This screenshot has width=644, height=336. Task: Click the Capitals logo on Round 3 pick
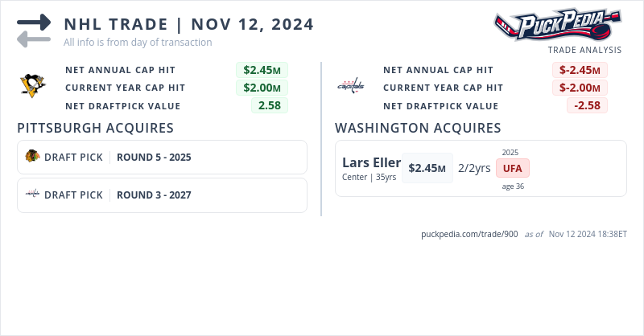click(x=32, y=195)
